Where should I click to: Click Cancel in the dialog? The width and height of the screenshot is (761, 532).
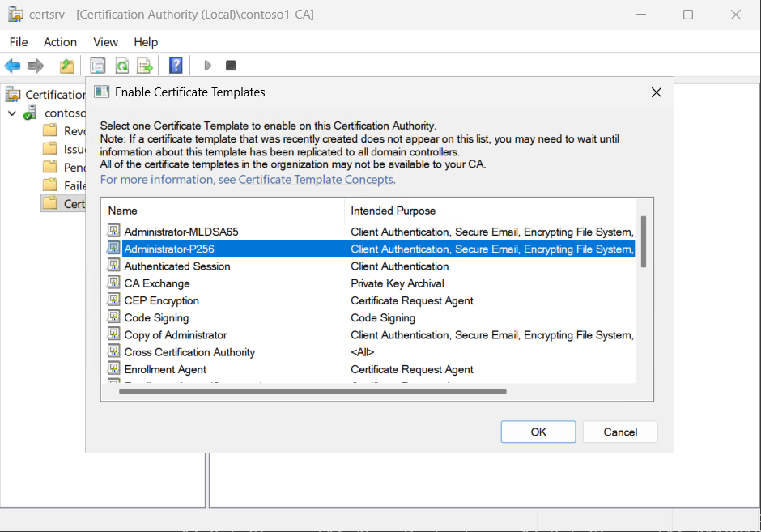[x=620, y=432]
